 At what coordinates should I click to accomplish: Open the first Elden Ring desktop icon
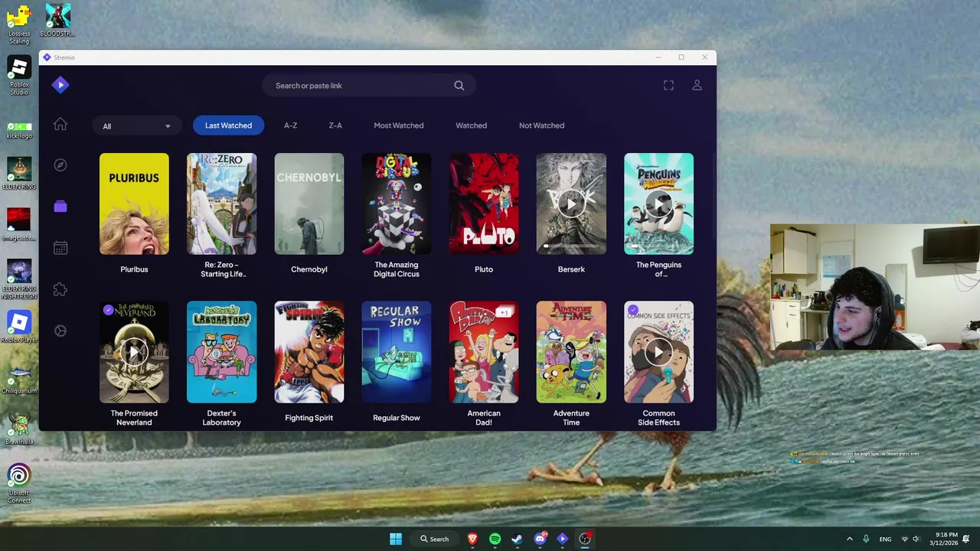(x=19, y=174)
